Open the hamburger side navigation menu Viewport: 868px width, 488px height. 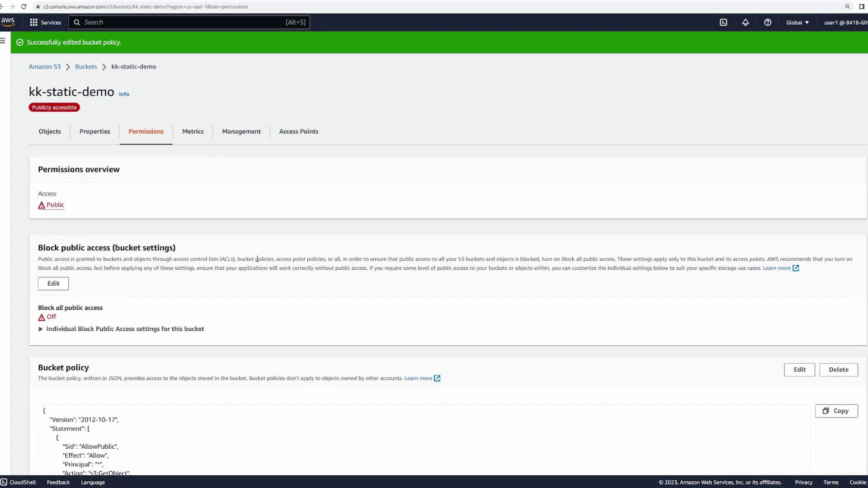pyautogui.click(x=3, y=41)
